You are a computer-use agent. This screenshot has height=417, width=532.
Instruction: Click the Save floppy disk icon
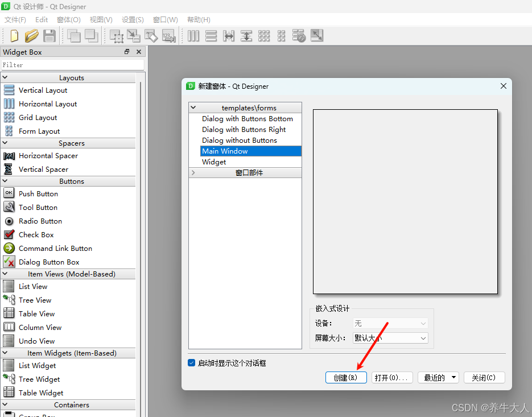[x=50, y=36]
